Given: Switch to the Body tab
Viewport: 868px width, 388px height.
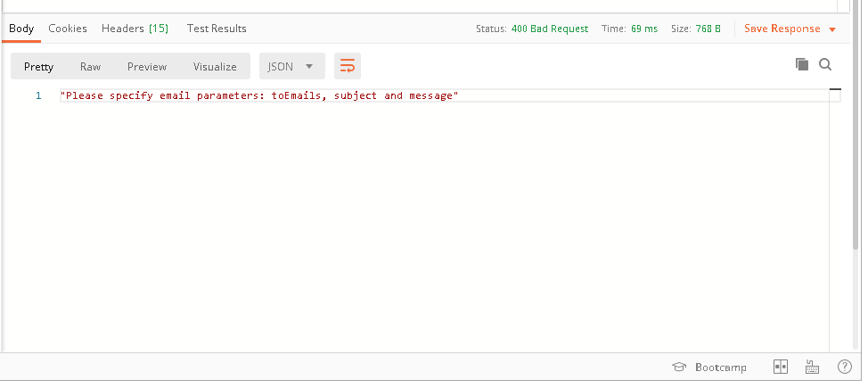Looking at the screenshot, I should pos(21,29).
